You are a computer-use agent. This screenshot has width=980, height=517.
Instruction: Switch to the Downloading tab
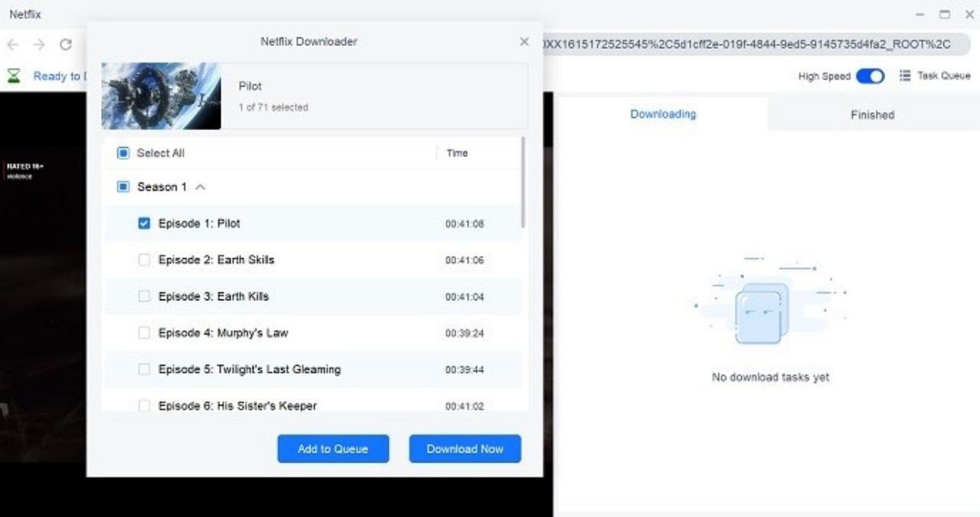[x=663, y=114]
